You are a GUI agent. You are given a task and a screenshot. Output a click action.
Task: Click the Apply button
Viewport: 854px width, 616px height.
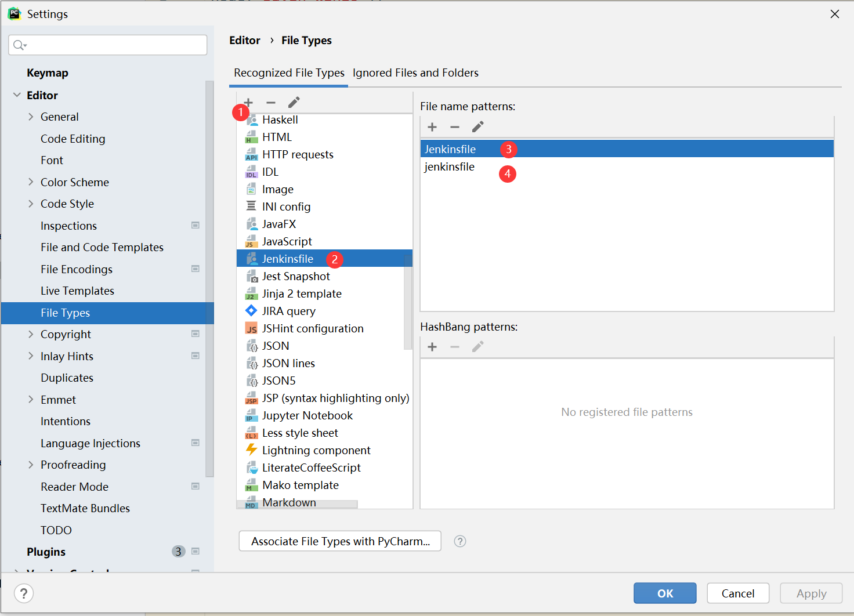811,593
